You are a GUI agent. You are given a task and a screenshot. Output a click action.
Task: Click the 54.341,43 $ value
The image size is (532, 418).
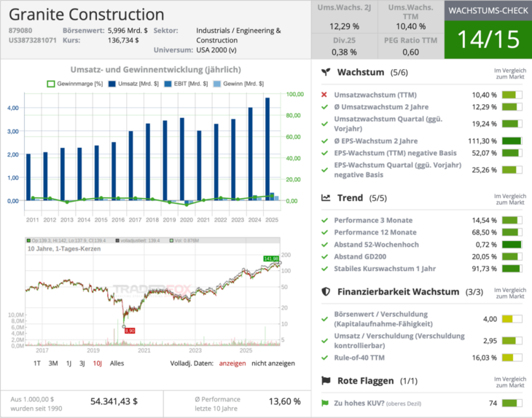114,401
